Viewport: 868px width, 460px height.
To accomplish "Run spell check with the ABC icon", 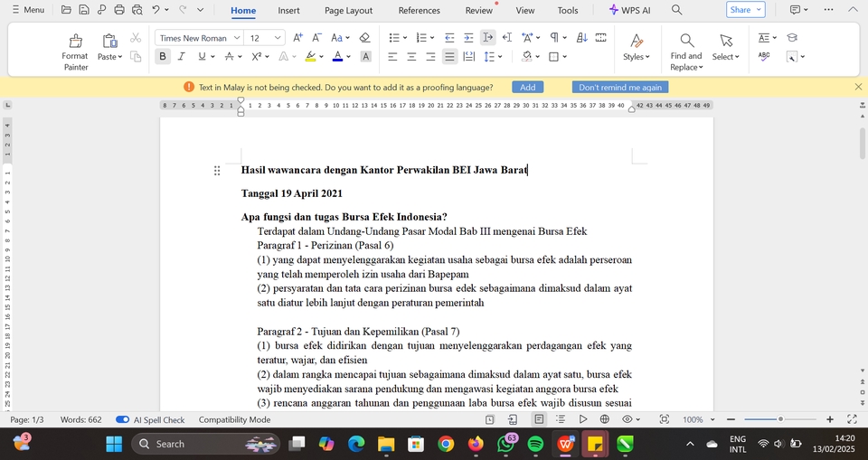I will [764, 56].
